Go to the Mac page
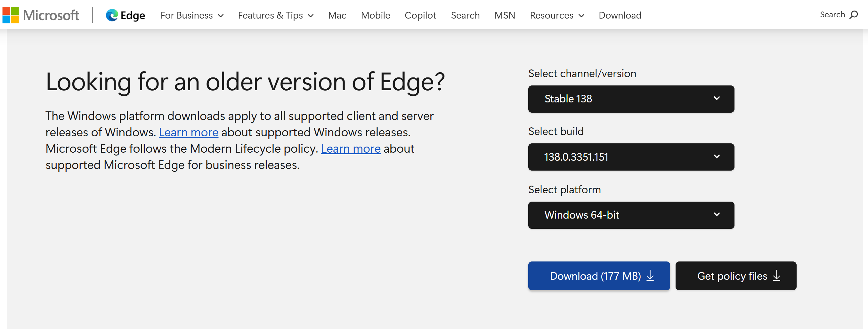The width and height of the screenshot is (868, 329). pos(337,15)
